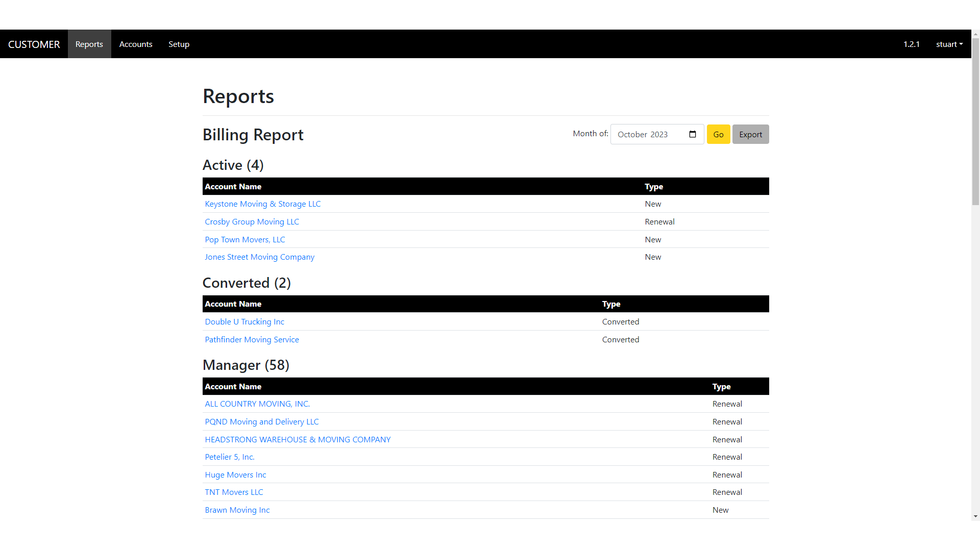Image resolution: width=980 pixels, height=551 pixels.
Task: Click the 1.2.1 version label
Action: click(911, 44)
